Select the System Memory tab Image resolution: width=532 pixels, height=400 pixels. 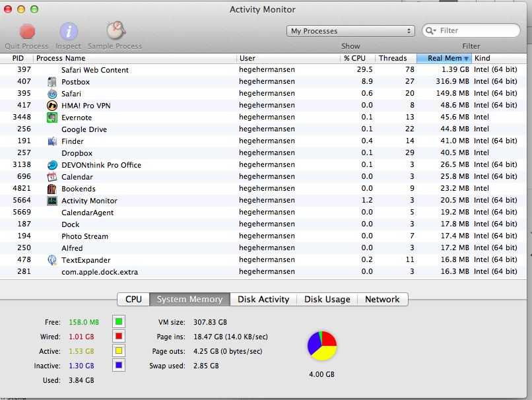click(x=189, y=299)
